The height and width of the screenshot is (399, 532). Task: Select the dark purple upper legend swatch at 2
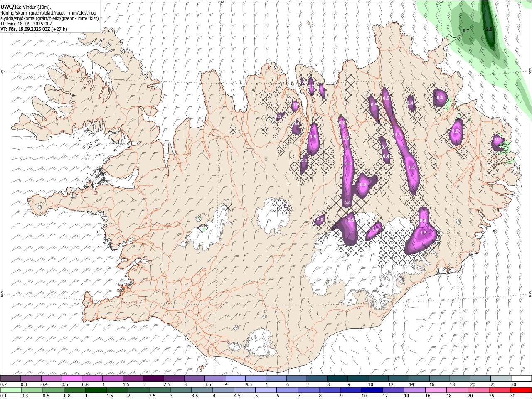(x=153, y=378)
